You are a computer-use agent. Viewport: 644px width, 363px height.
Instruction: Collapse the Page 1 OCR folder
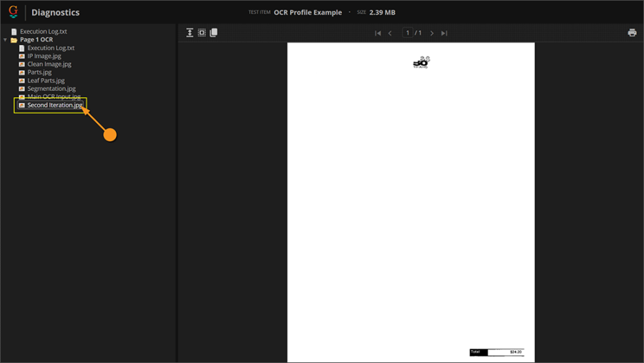(5, 40)
